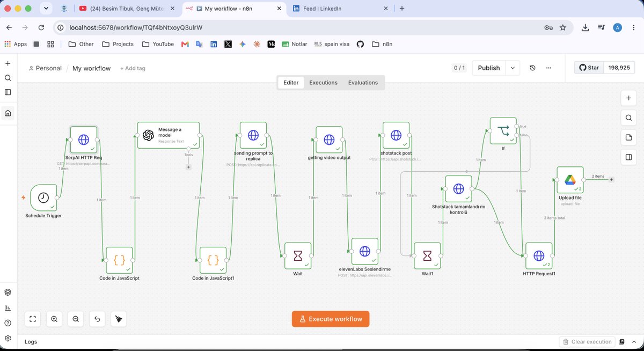Viewport: 644px width, 351px height.
Task: Select the HTTP Request1 node
Action: [539, 256]
